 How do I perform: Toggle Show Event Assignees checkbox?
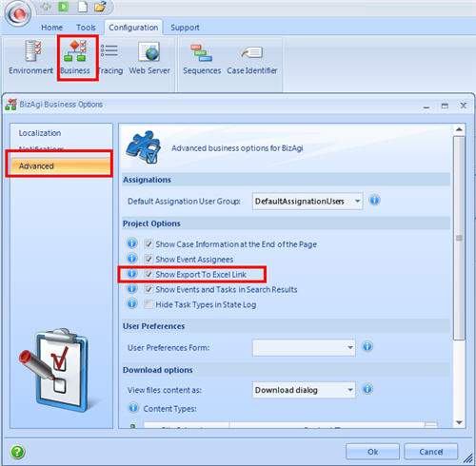coord(149,259)
